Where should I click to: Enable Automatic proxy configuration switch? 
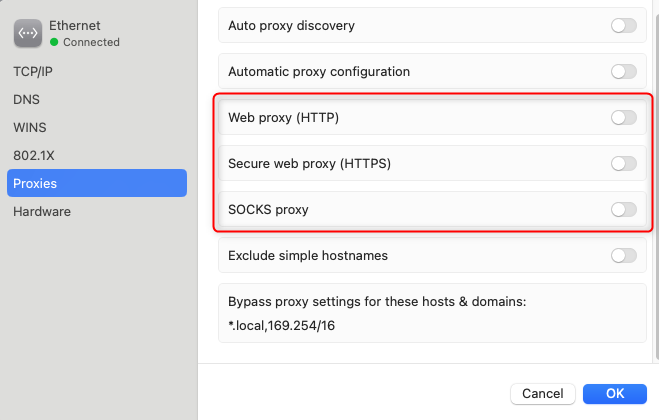(624, 71)
